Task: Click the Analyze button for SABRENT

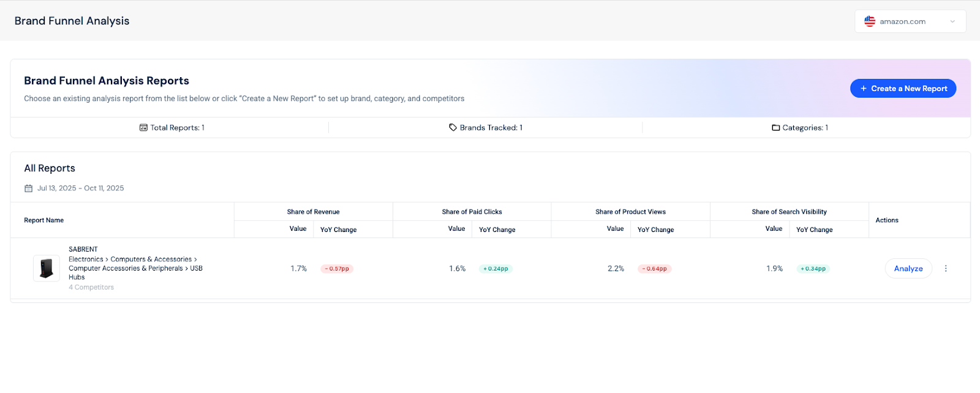Action: [x=908, y=268]
